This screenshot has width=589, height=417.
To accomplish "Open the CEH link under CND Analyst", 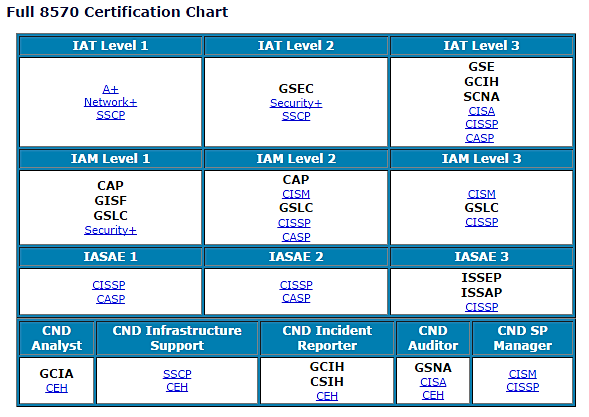I will point(57,388).
